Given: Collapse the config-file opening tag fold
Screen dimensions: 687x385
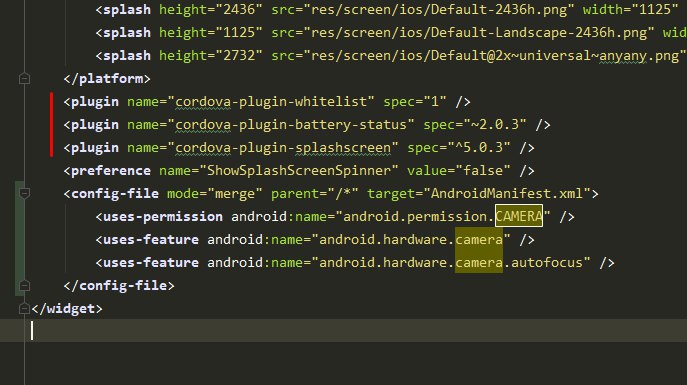Looking at the screenshot, I should (x=25, y=194).
